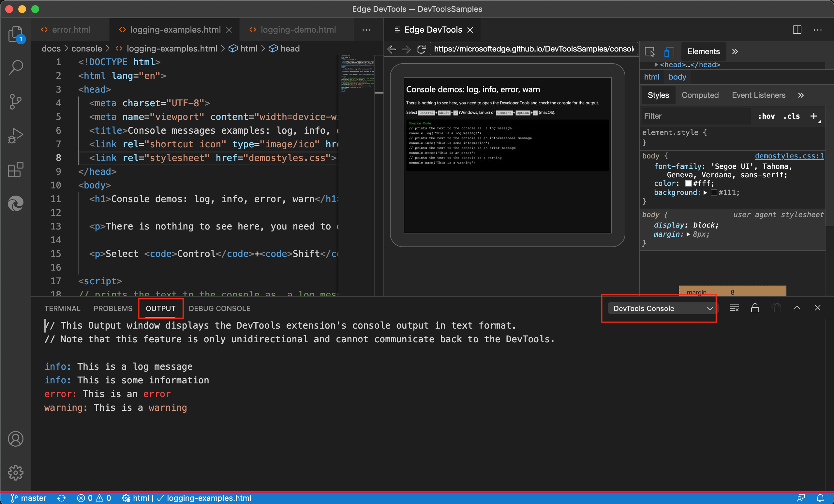Viewport: 834px width, 504px height.
Task: Switch to the DEBUG CONSOLE tab
Action: (x=219, y=308)
